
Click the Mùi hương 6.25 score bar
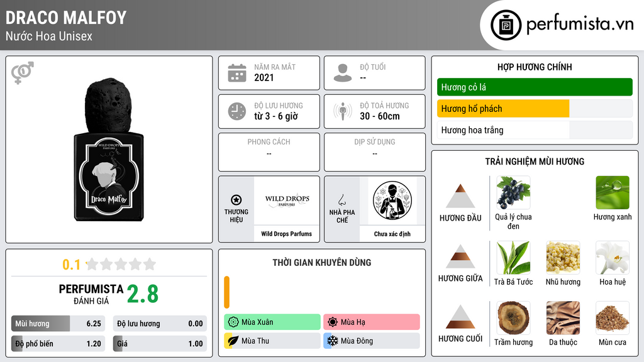(58, 324)
